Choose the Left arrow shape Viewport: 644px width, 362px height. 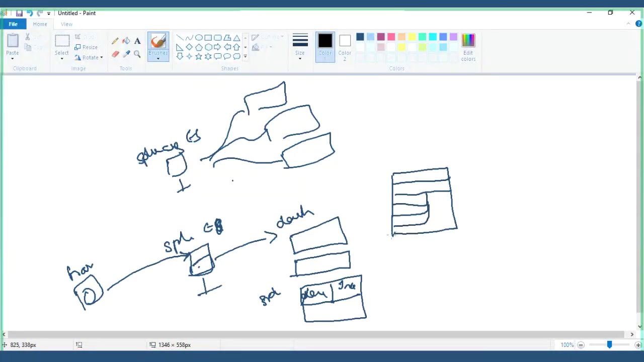pyautogui.click(x=227, y=47)
